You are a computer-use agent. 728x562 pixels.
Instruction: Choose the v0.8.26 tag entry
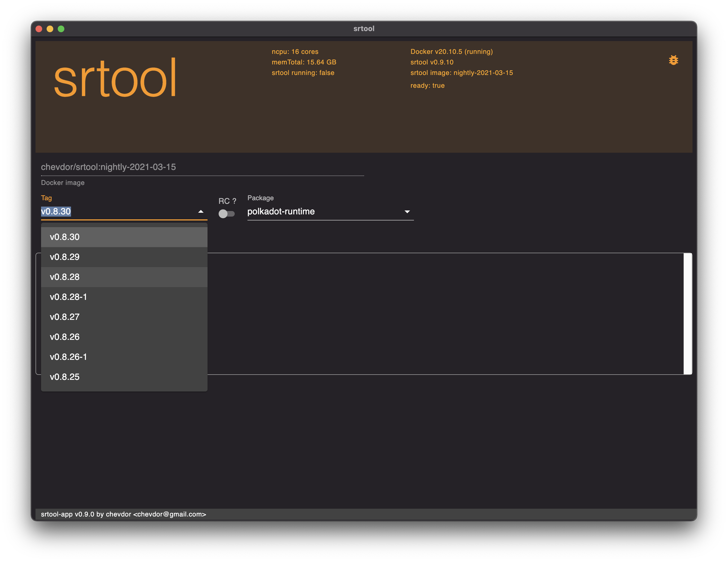click(124, 337)
